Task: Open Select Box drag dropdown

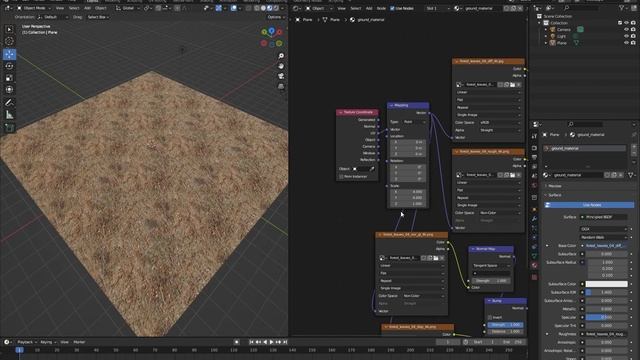Action: pyautogui.click(x=98, y=17)
